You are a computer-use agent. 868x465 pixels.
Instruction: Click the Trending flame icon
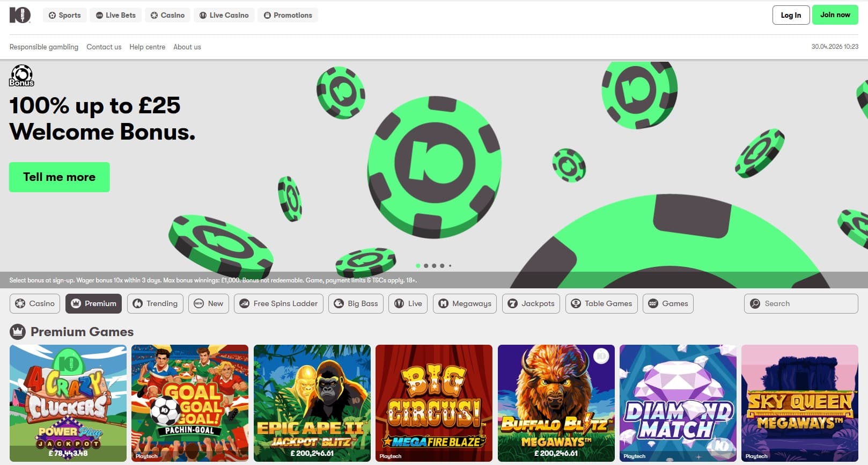click(138, 303)
